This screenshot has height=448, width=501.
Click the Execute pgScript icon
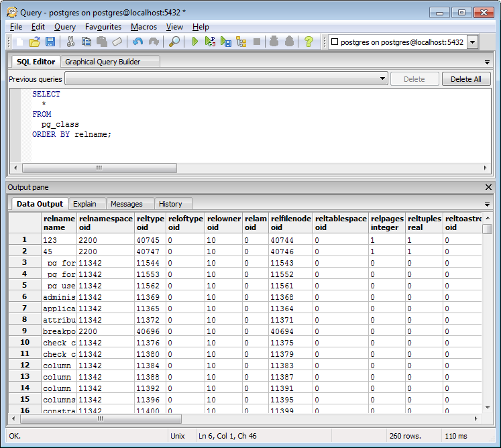(210, 42)
